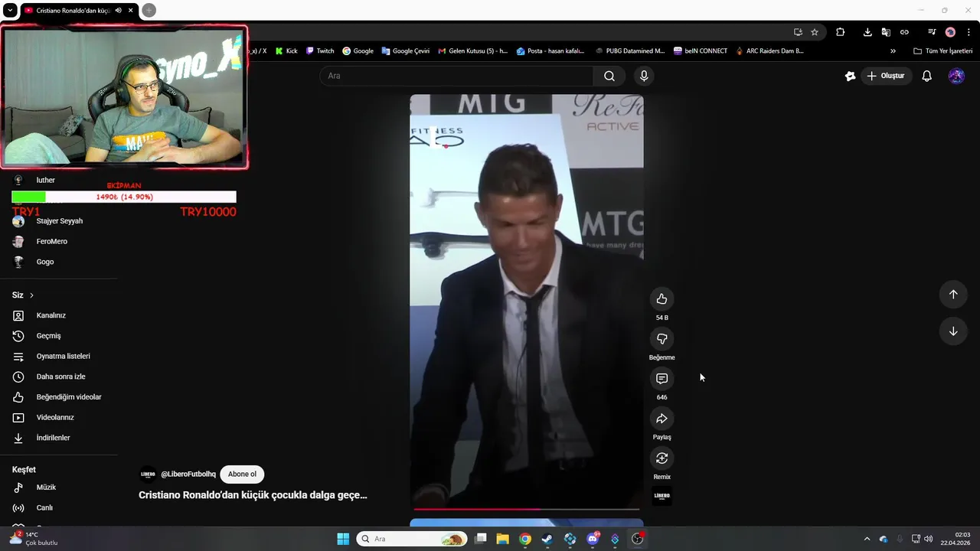
Task: Open the tab search dropdown arrow
Action: tap(10, 10)
